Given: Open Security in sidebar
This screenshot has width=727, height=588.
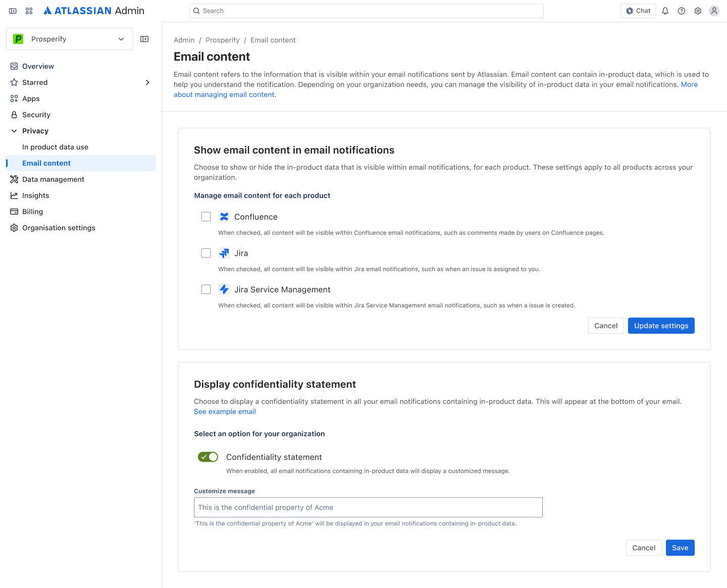Looking at the screenshot, I should (81, 115).
